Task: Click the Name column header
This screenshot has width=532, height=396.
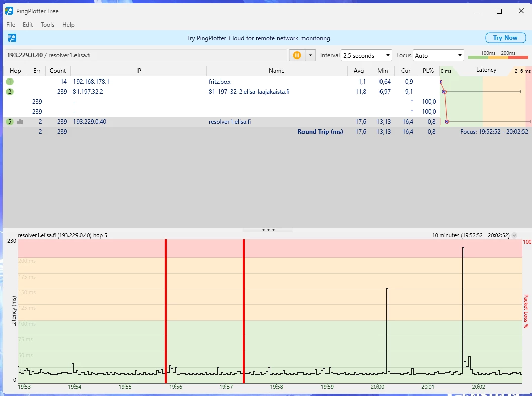Action: coord(276,71)
